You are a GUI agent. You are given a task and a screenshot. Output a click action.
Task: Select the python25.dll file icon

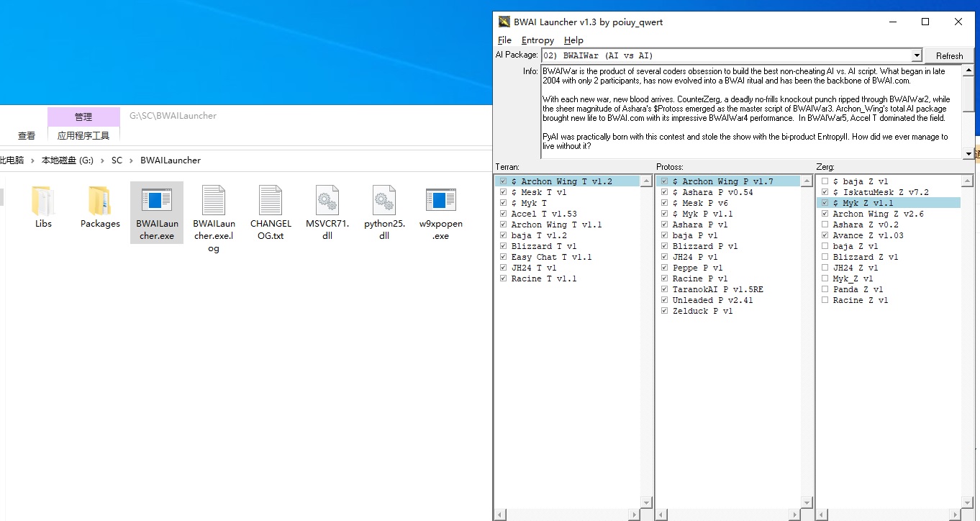[384, 201]
